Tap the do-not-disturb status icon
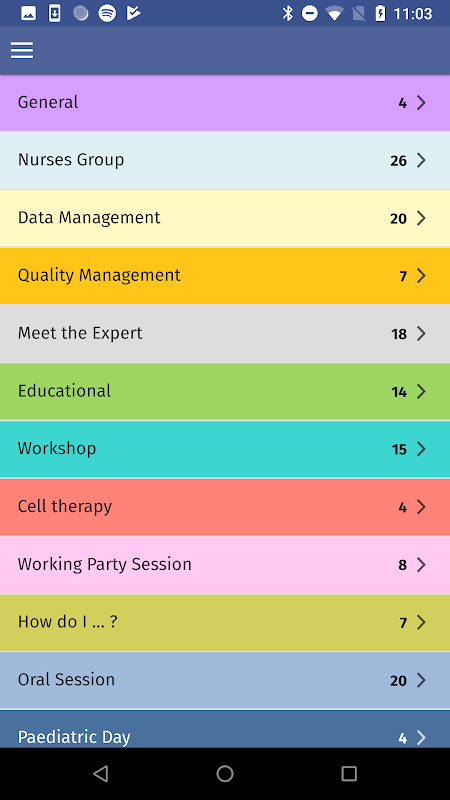 point(310,13)
